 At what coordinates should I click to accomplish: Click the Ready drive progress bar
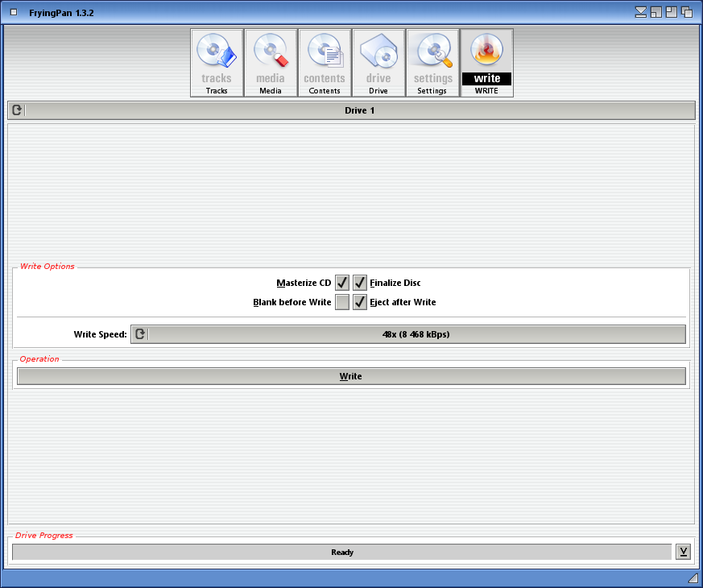coord(341,552)
